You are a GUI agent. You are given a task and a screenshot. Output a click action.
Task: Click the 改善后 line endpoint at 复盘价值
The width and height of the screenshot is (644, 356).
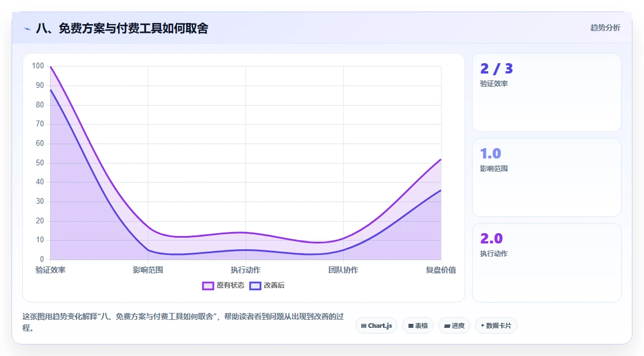pos(440,190)
